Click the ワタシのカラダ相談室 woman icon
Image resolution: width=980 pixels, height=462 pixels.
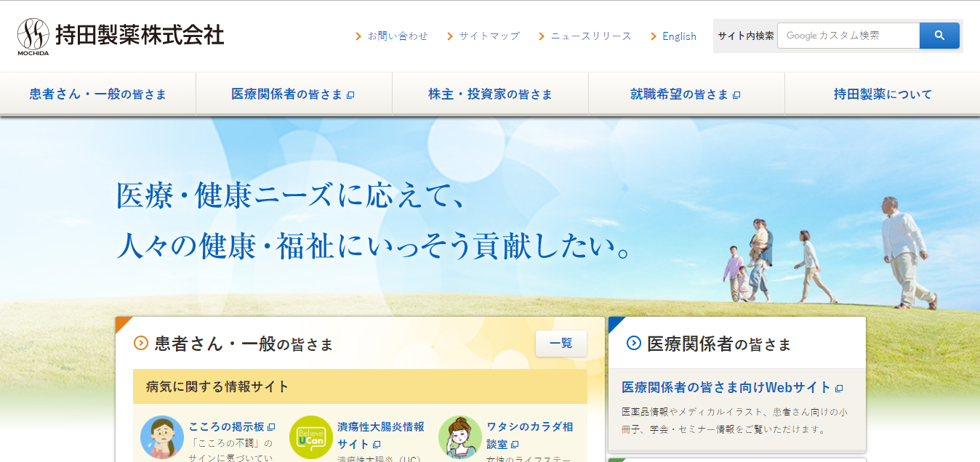click(x=460, y=437)
